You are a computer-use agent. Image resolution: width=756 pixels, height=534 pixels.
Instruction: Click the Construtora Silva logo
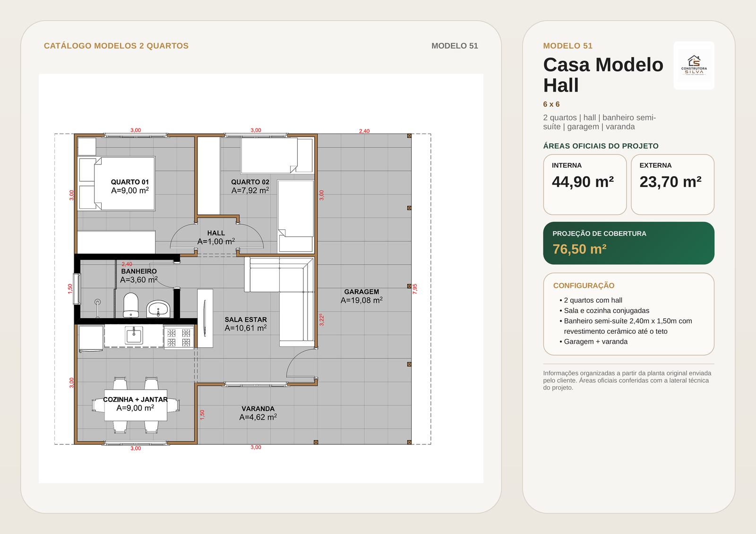pos(694,66)
